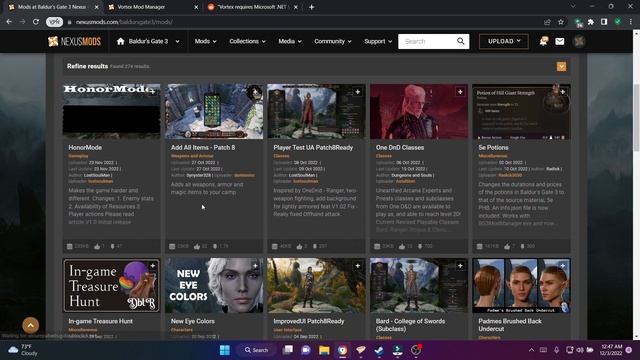Click plus icon on Bard College of Swords thumbnail
Screen dimensions: 640x360
point(460,266)
